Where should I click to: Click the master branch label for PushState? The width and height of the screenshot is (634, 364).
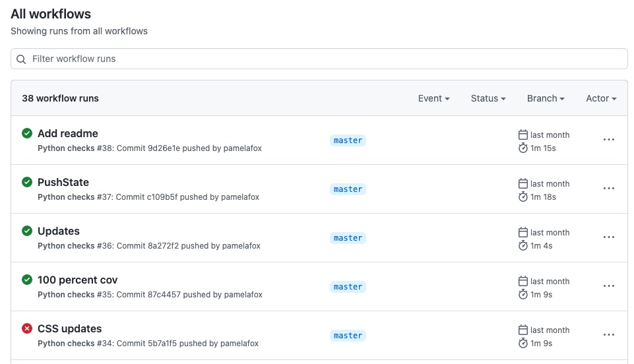pyautogui.click(x=348, y=189)
